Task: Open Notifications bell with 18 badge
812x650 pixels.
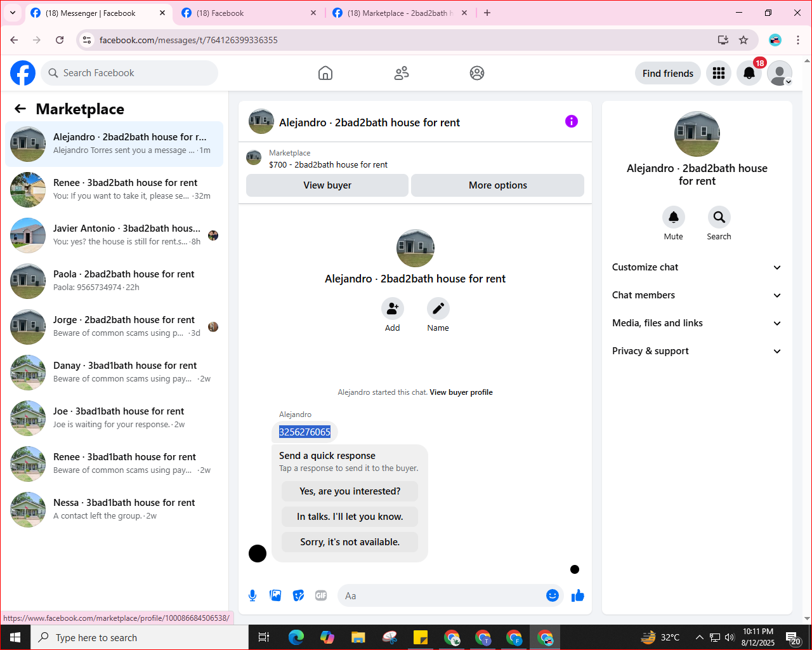Action: coord(749,73)
